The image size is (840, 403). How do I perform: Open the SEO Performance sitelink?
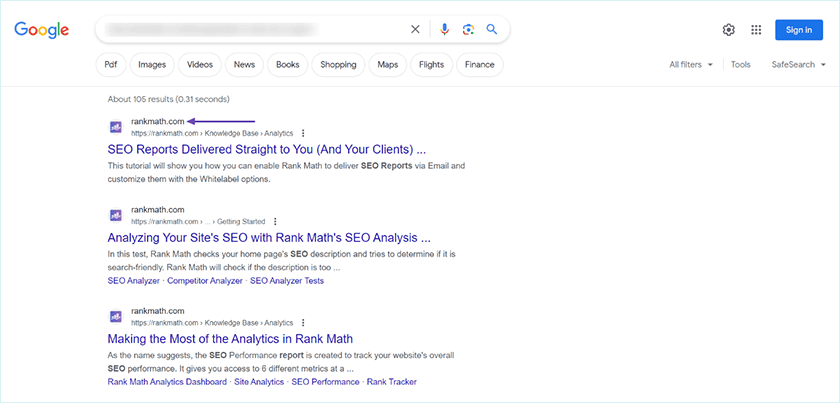click(x=325, y=382)
